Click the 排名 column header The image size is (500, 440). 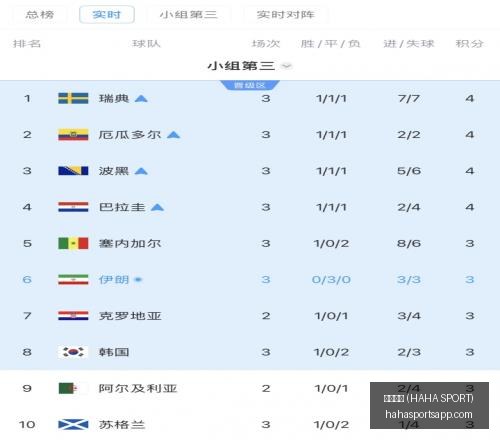(x=27, y=44)
